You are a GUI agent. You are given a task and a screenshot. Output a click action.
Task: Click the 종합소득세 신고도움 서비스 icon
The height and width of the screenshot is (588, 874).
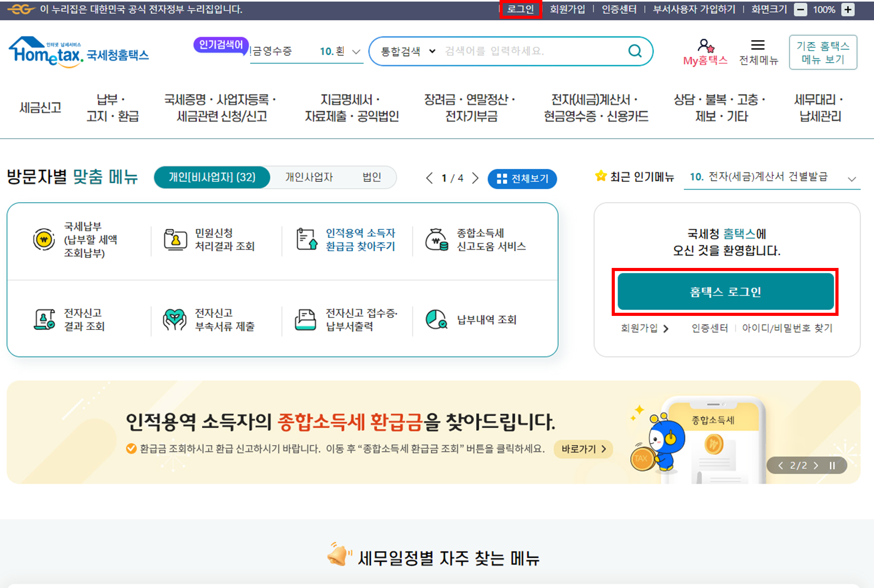pyautogui.click(x=437, y=240)
